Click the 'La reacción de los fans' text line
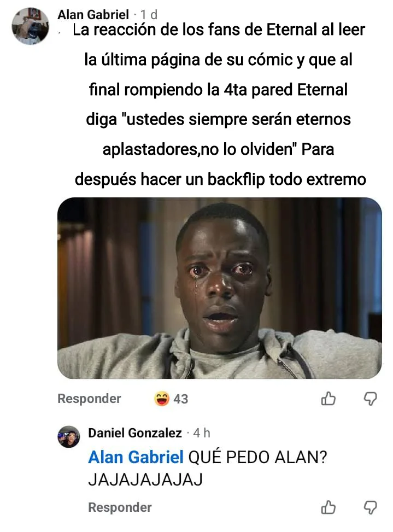The width and height of the screenshot is (393, 532). pos(219,30)
